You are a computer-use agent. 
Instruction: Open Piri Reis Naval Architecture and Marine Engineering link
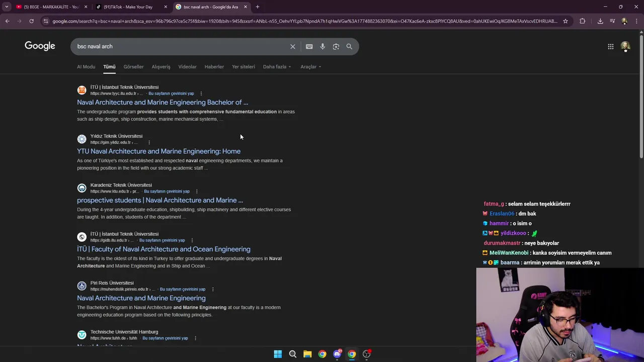[x=141, y=298]
